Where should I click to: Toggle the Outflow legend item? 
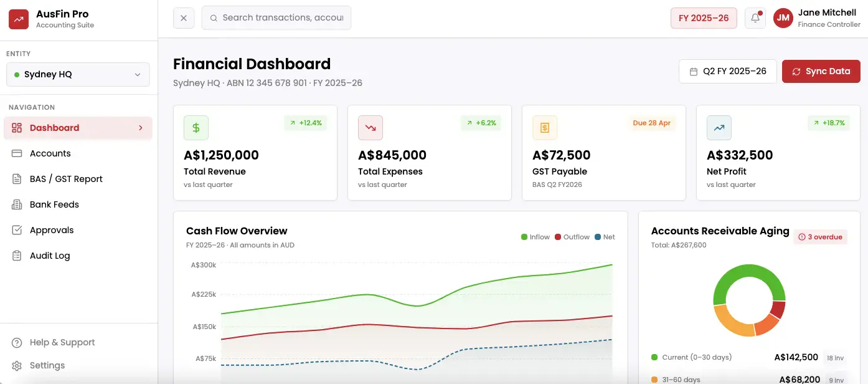pyautogui.click(x=572, y=237)
